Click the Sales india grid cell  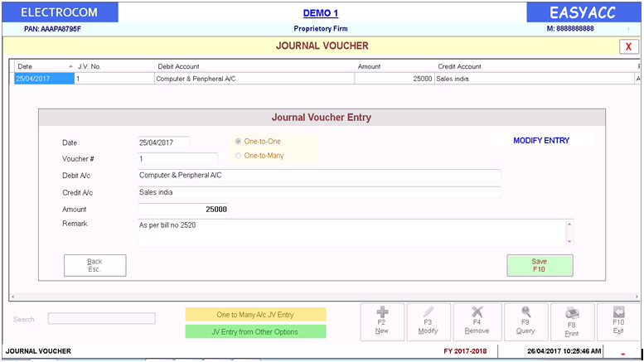pyautogui.click(x=535, y=79)
